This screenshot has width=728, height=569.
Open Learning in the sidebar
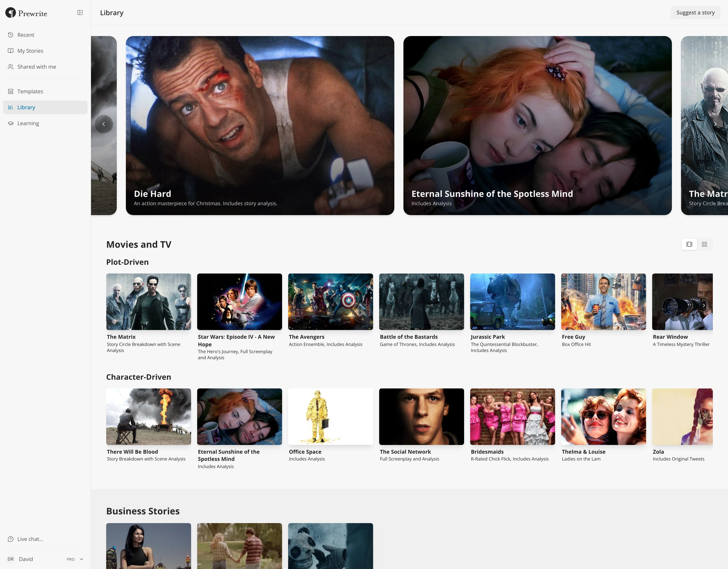pos(45,123)
